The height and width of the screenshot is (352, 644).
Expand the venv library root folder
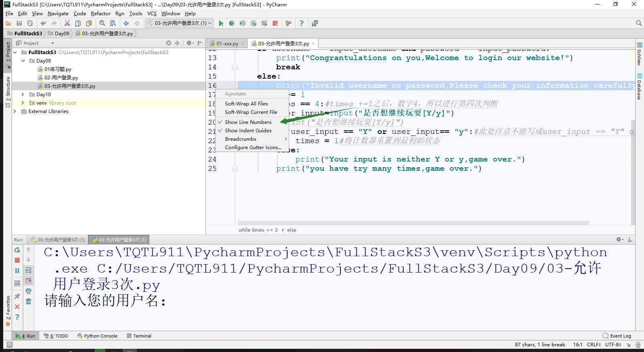(23, 103)
